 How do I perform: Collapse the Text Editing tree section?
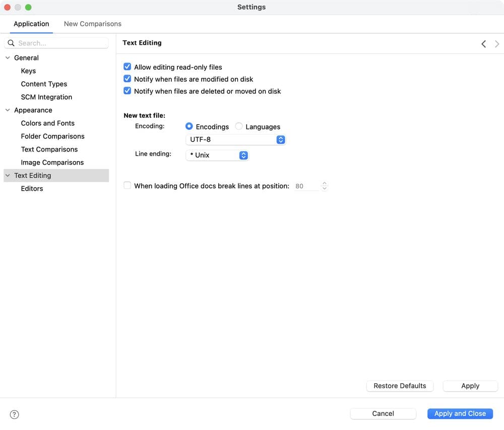[x=8, y=176]
